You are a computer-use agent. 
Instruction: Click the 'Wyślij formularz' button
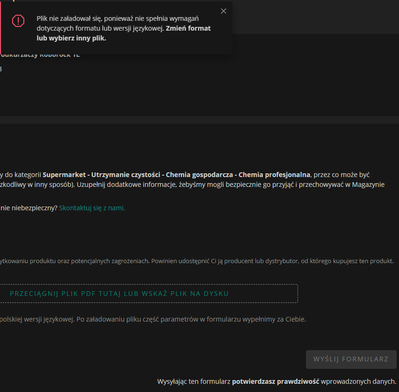351,359
